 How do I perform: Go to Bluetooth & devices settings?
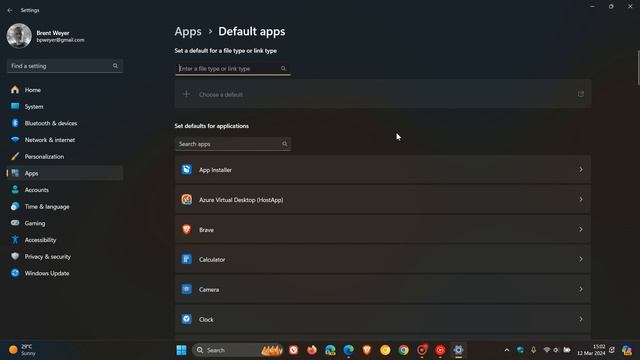pos(64,123)
